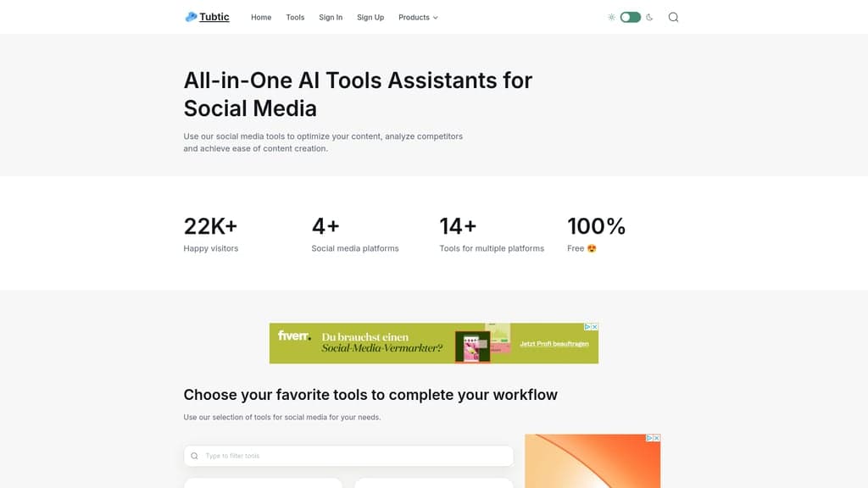Click the Tubtic blue cloud logo icon
The width and height of the screenshot is (868, 488).
point(191,17)
